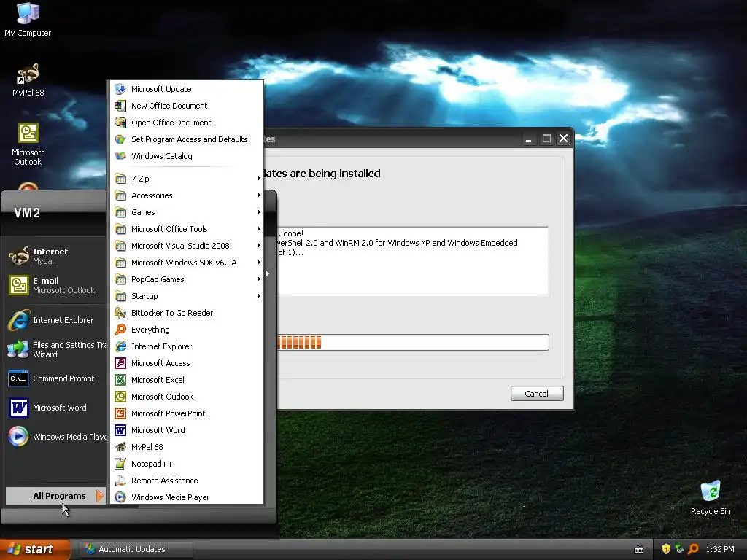
Task: Open pinned E-mail Microsoft Outlook entry
Action: 54,285
